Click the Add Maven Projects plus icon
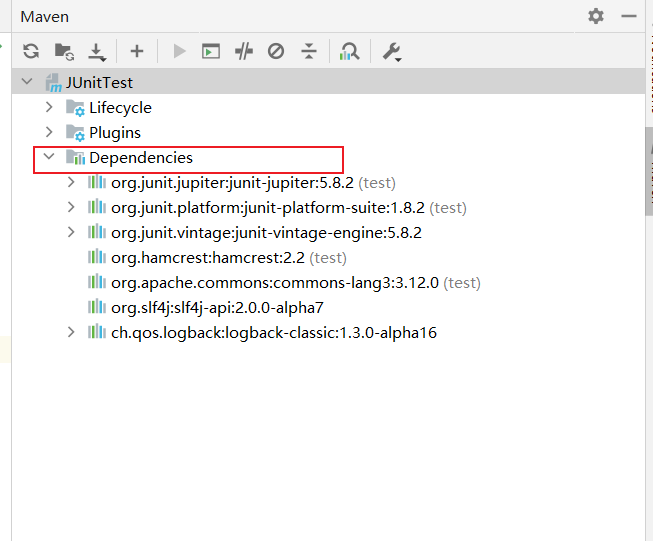 click(x=137, y=51)
